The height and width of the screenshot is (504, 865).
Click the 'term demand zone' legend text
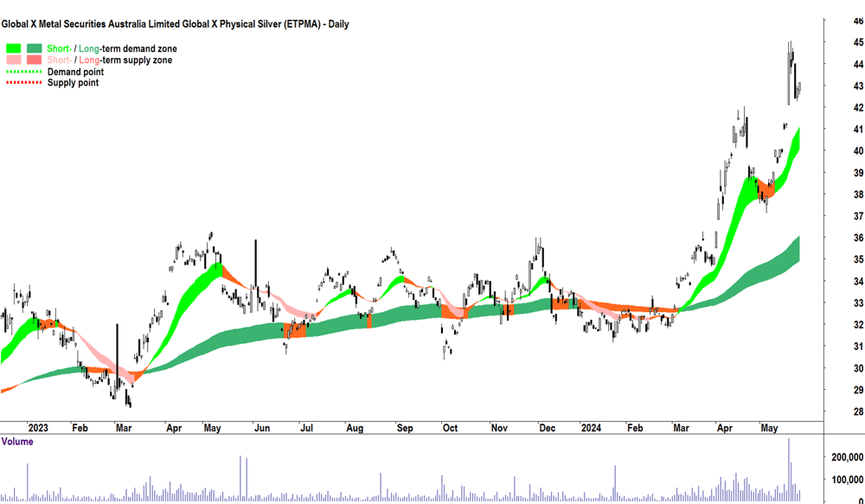click(x=140, y=48)
